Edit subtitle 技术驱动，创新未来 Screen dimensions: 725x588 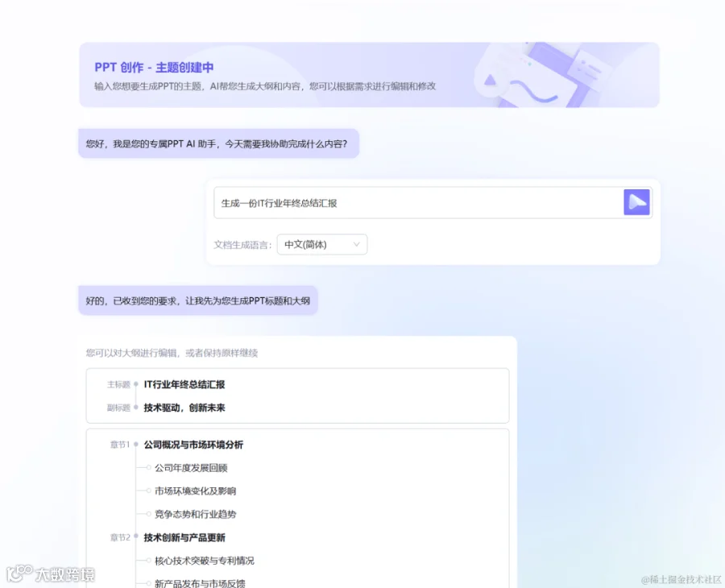(x=184, y=408)
